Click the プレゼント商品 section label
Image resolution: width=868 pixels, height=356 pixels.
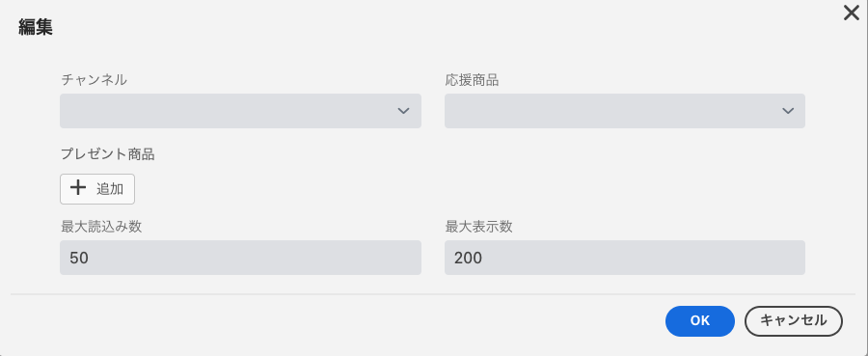(x=107, y=154)
